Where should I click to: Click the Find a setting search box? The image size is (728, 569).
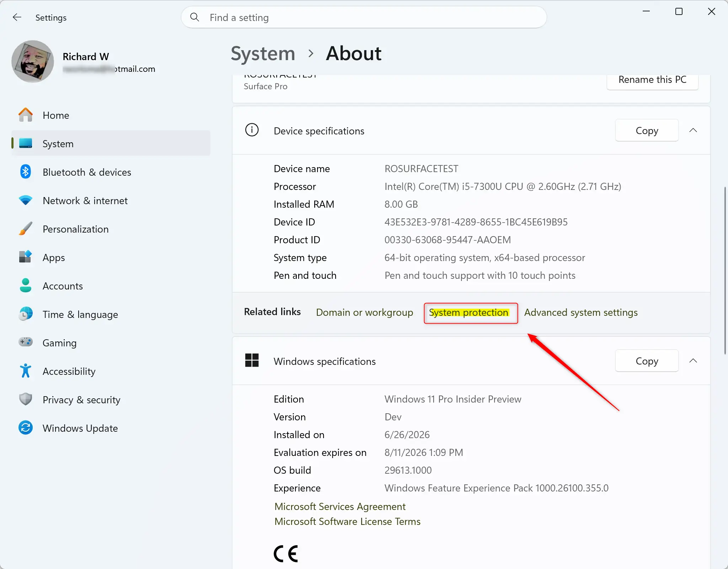[364, 17]
